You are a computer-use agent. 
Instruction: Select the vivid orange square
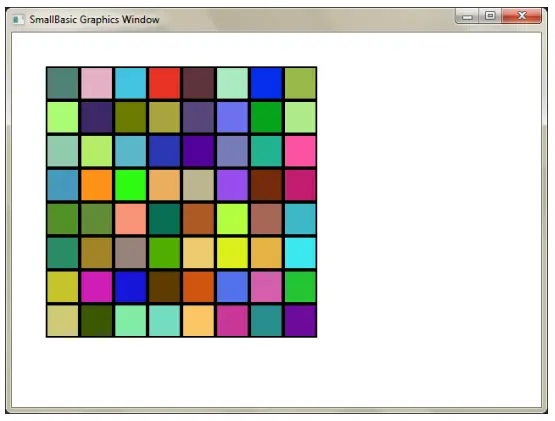pos(97,185)
